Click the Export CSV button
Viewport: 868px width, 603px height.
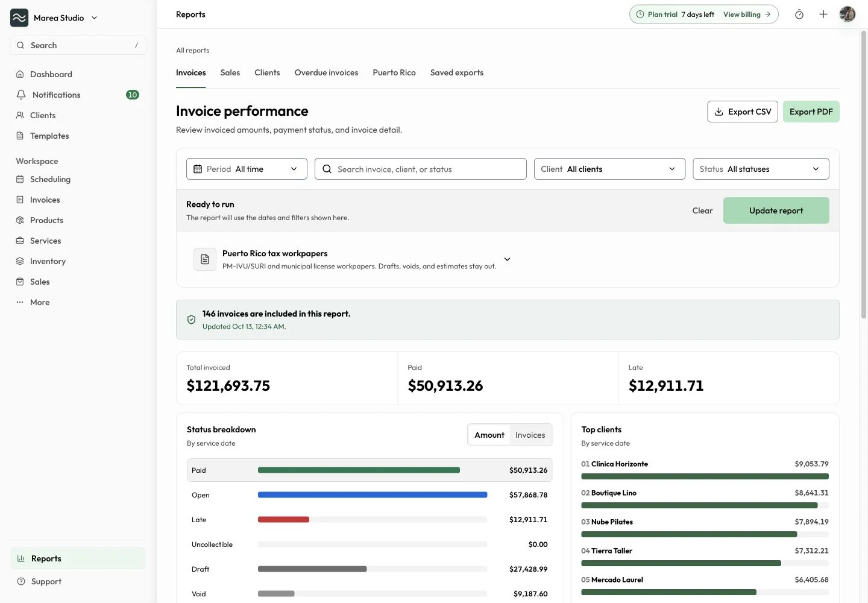743,112
